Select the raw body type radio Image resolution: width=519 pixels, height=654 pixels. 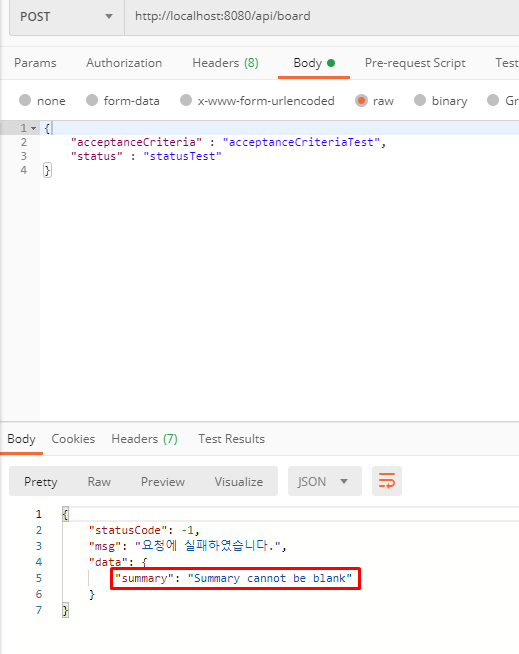[361, 101]
